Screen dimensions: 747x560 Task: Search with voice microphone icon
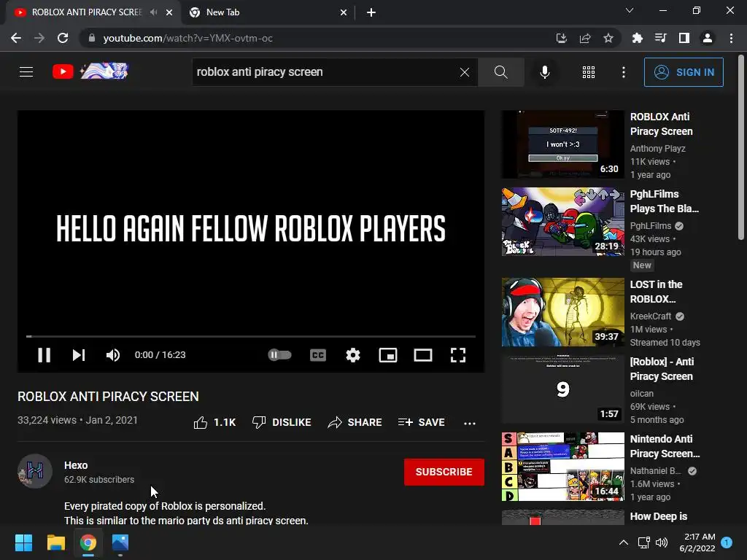point(544,72)
